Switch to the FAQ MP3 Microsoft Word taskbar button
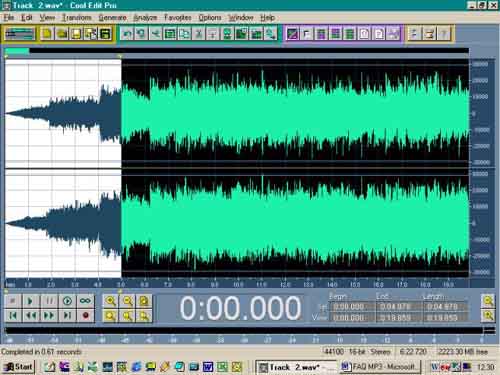 coord(379,367)
